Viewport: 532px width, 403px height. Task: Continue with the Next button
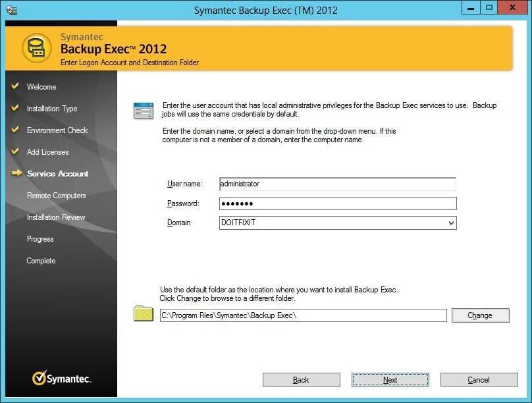pos(390,379)
